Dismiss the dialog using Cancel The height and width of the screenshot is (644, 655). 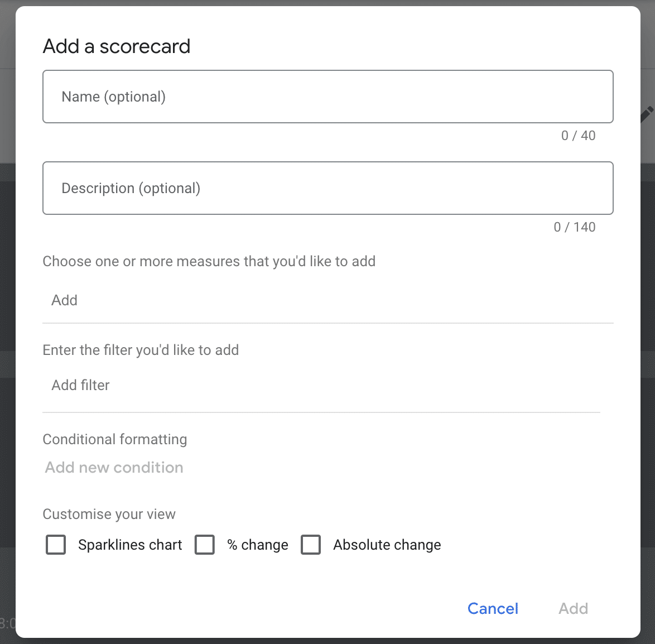coord(493,608)
